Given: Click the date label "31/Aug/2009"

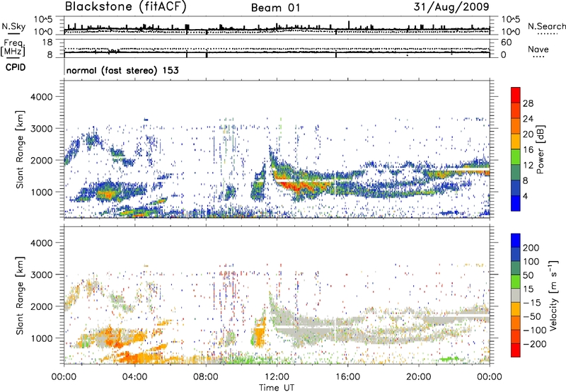Looking at the screenshot, I should point(451,7).
